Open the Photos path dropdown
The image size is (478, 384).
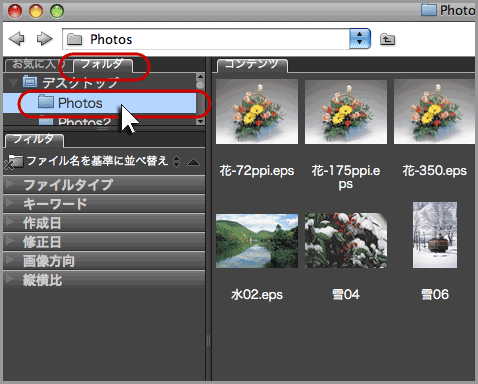360,39
